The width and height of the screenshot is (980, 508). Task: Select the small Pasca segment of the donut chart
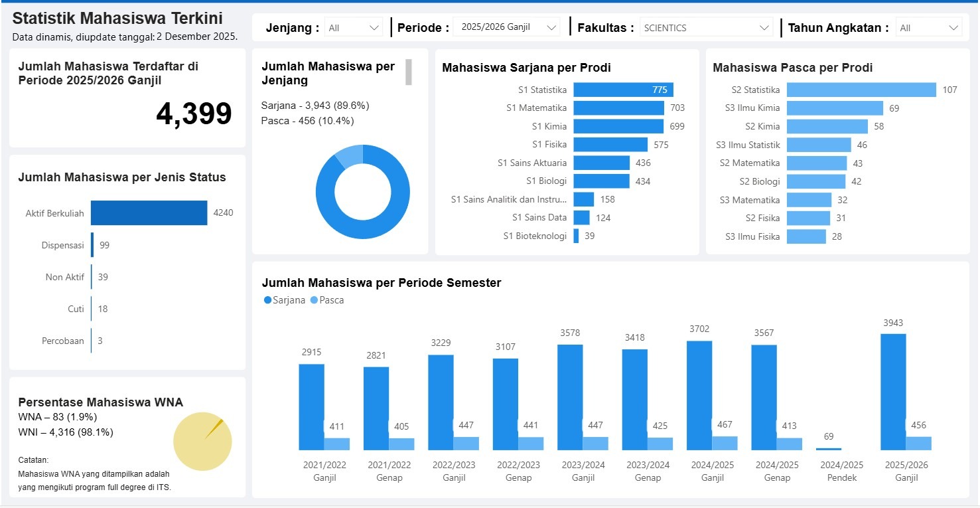pos(350,156)
